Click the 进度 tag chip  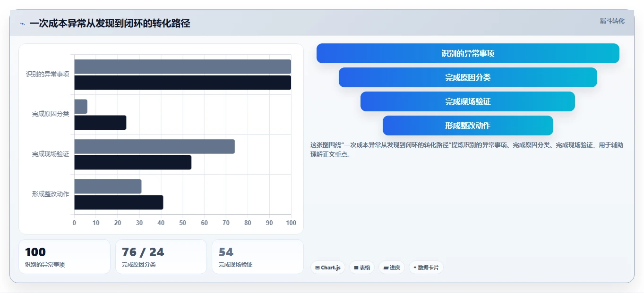[392, 268]
